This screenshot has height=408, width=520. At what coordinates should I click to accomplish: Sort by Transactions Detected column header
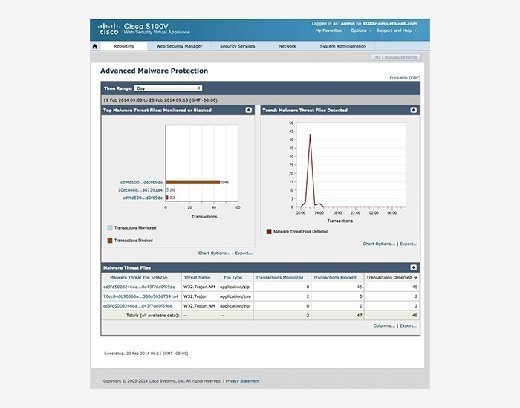pyautogui.click(x=389, y=278)
